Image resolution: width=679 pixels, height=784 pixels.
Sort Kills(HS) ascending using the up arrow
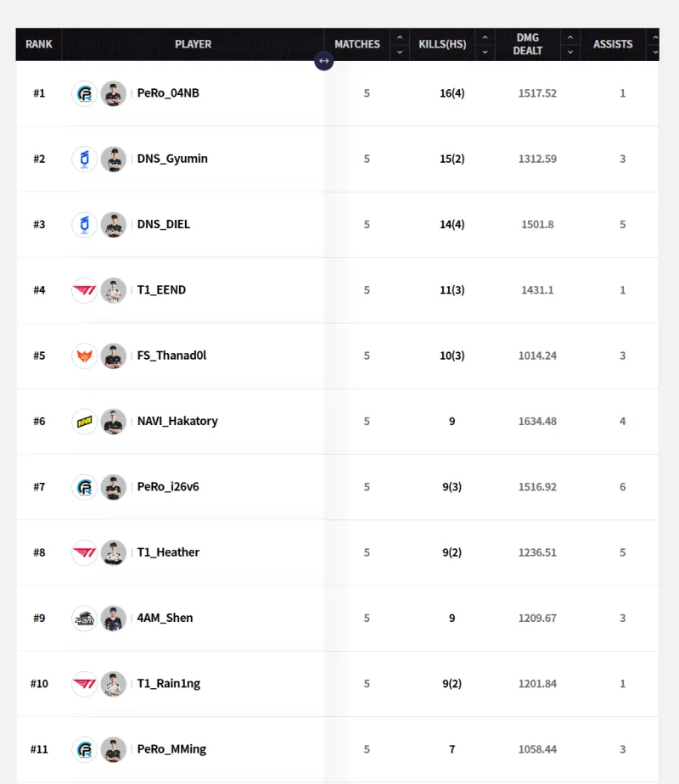point(484,37)
